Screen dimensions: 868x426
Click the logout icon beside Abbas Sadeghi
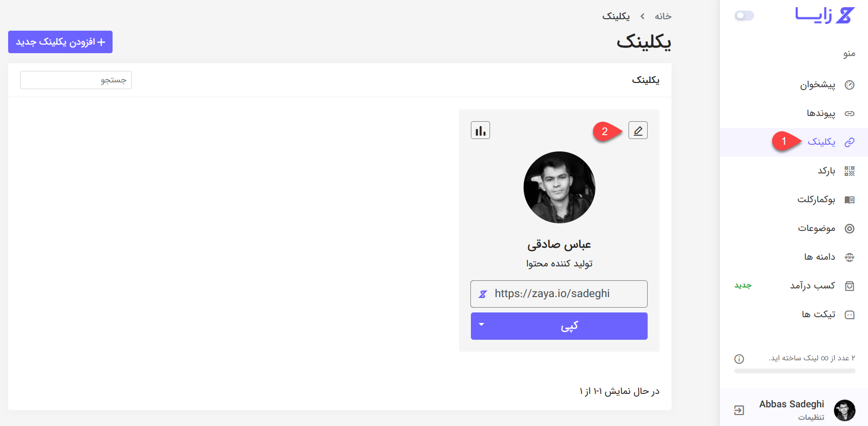739,410
